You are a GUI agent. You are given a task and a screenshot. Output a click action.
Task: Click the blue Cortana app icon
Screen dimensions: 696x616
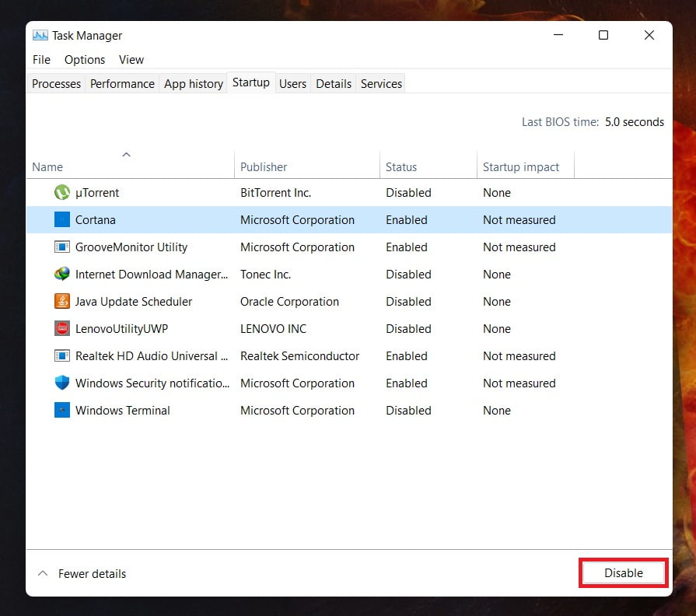[x=62, y=219]
